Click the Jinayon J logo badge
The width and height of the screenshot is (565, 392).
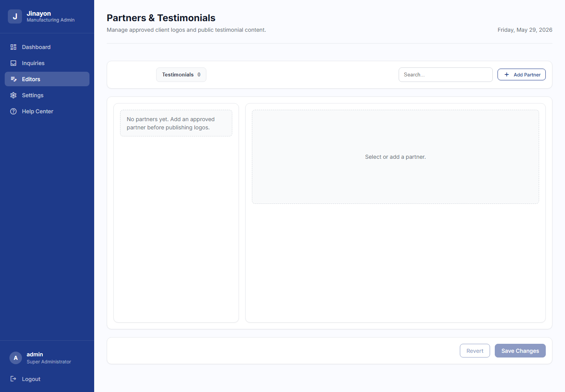15,16
